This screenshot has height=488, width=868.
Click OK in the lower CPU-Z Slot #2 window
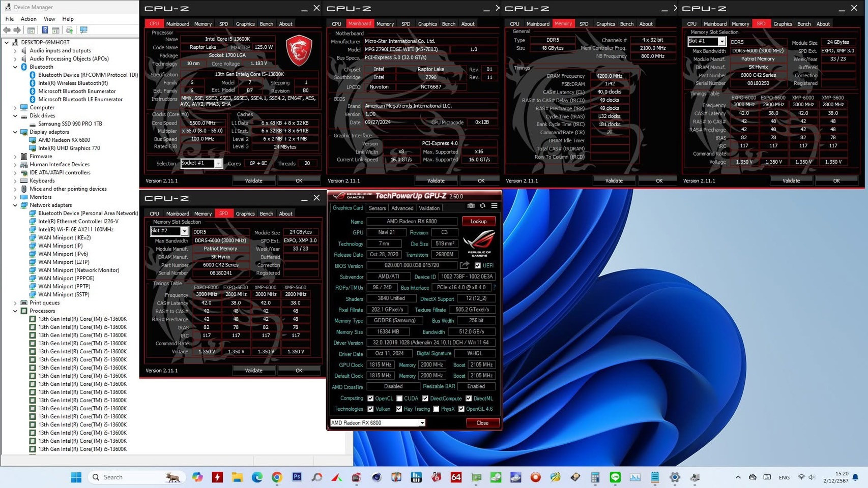tap(299, 370)
